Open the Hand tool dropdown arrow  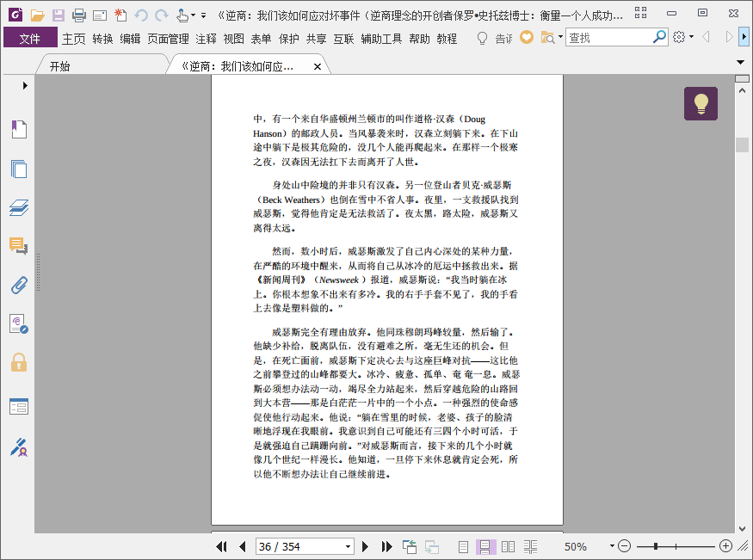coord(193,15)
